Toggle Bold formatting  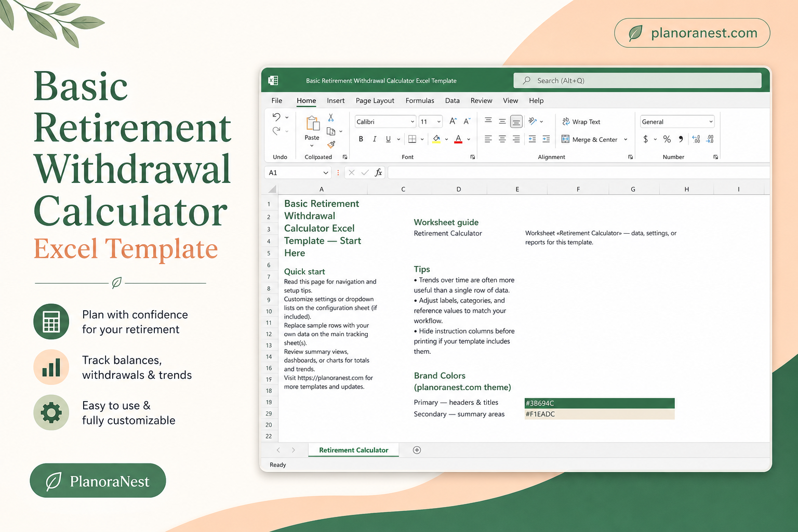pyautogui.click(x=361, y=139)
